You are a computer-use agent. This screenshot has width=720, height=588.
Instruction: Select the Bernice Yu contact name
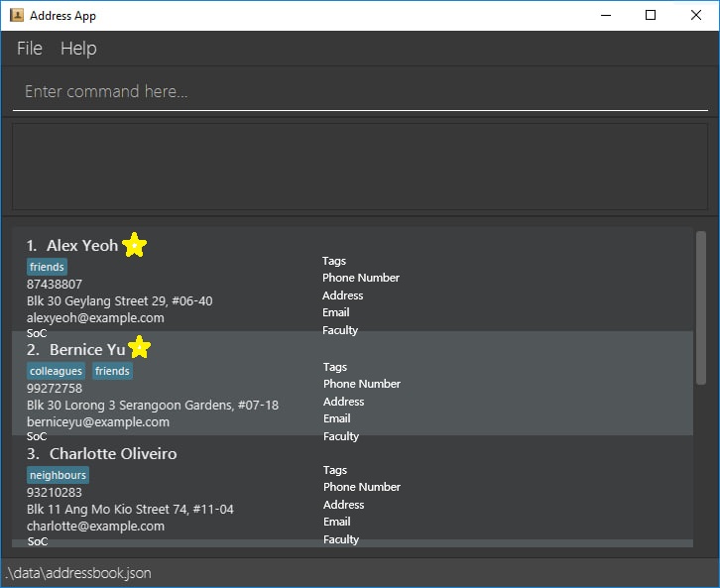pyautogui.click(x=87, y=349)
